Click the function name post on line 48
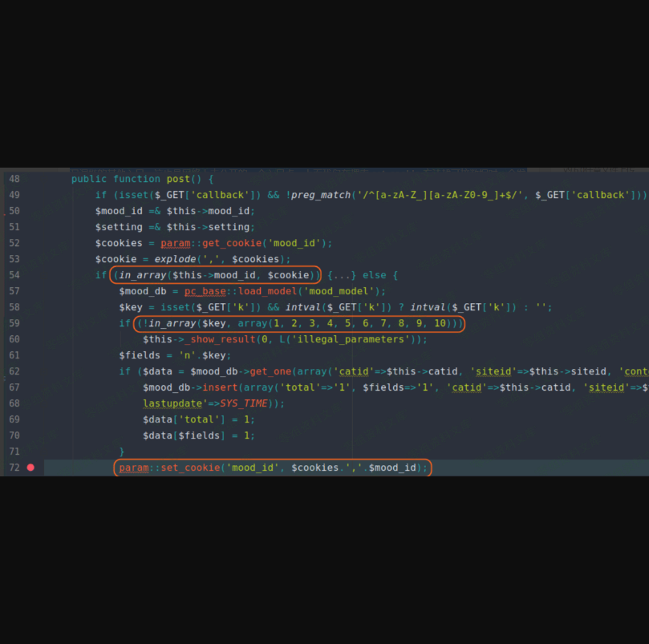This screenshot has height=644, width=649. coord(178,179)
